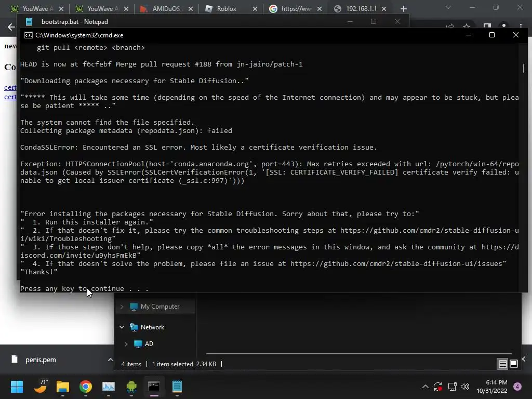Close the Roblox browser tab
This screenshot has width=532, height=399.
tap(255, 9)
